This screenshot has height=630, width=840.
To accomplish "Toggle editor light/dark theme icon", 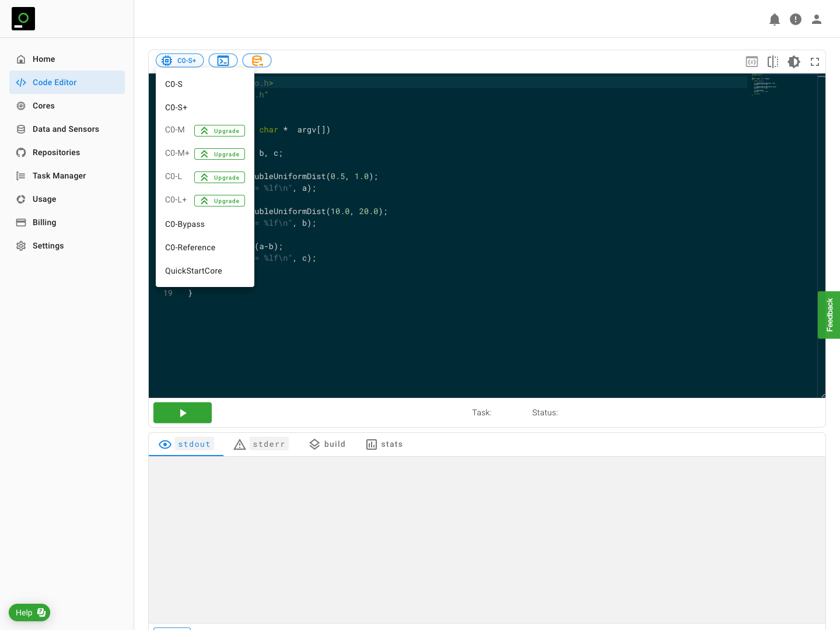I will point(793,62).
